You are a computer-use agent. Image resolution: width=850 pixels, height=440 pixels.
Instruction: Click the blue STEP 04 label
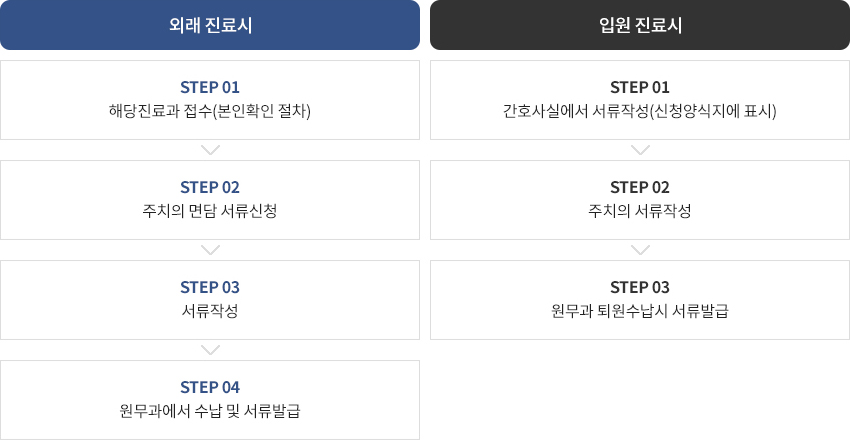[210, 387]
